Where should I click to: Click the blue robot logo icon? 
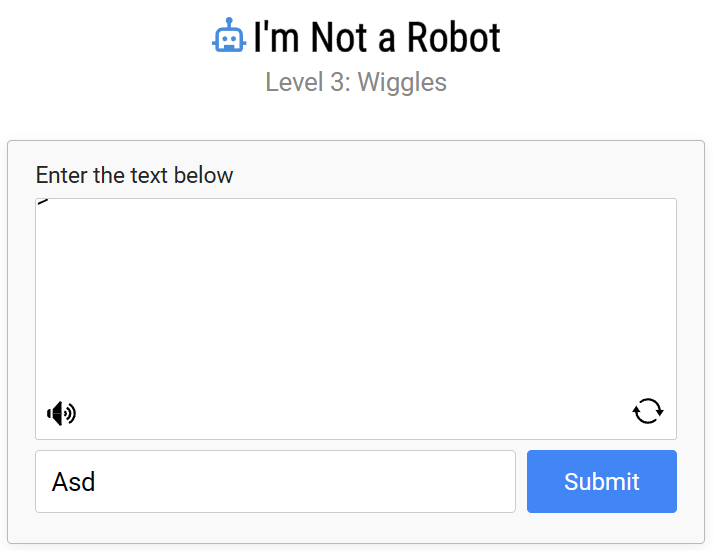(229, 36)
